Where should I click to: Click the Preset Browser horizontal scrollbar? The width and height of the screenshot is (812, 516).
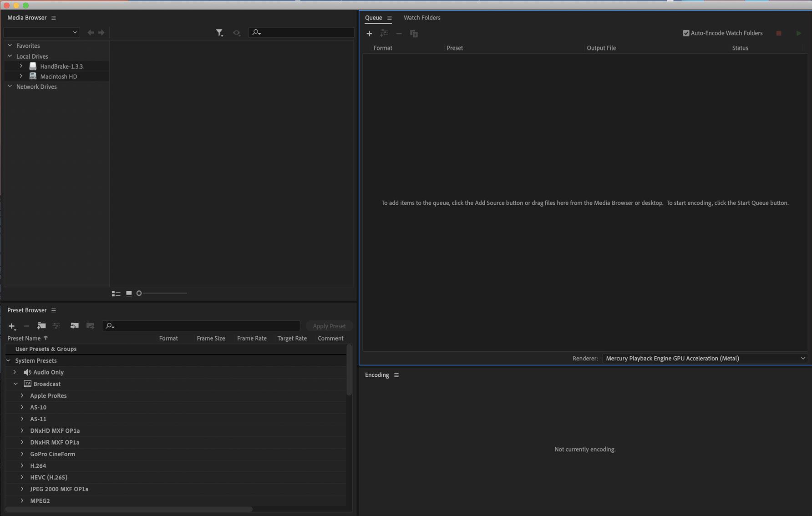(129, 509)
